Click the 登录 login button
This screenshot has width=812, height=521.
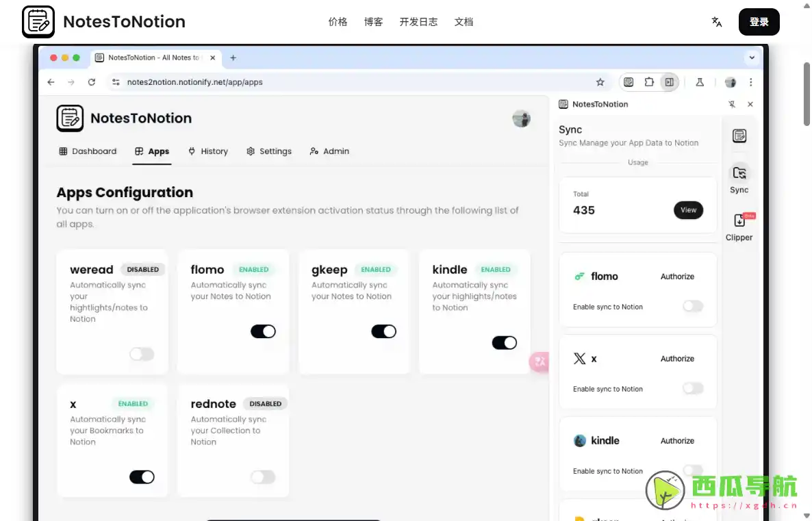point(759,22)
